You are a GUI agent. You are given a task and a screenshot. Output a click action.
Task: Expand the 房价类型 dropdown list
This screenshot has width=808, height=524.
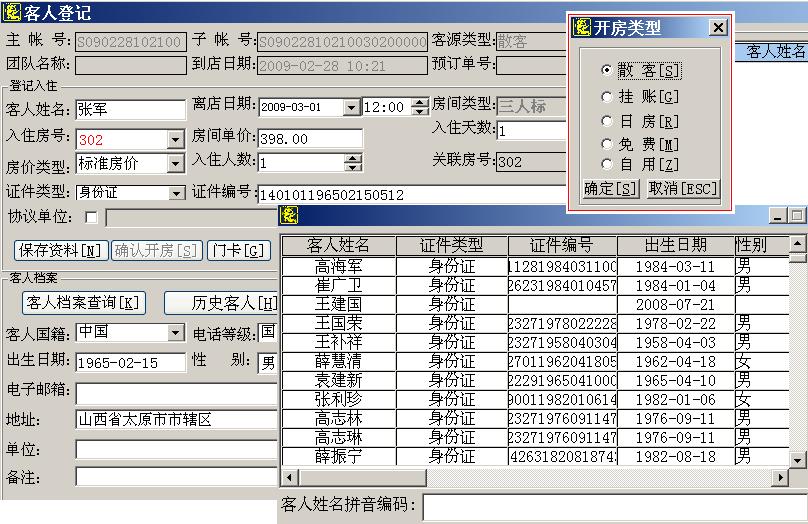point(175,163)
